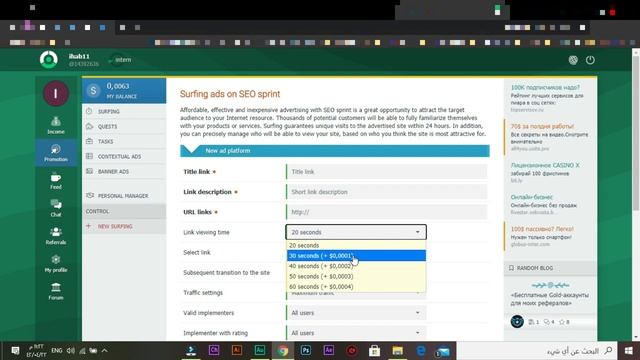Open the Implementer with rating dropdown
640x360 pixels.
click(x=356, y=333)
